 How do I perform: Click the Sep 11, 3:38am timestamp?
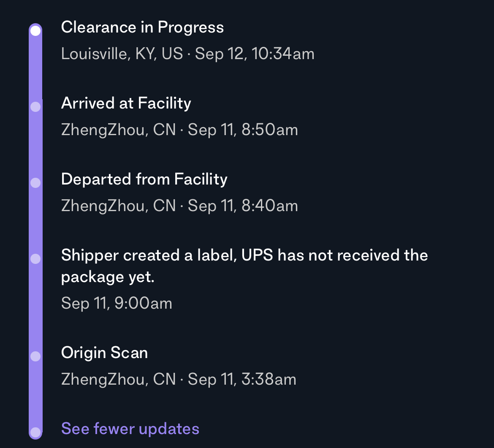coord(242,379)
